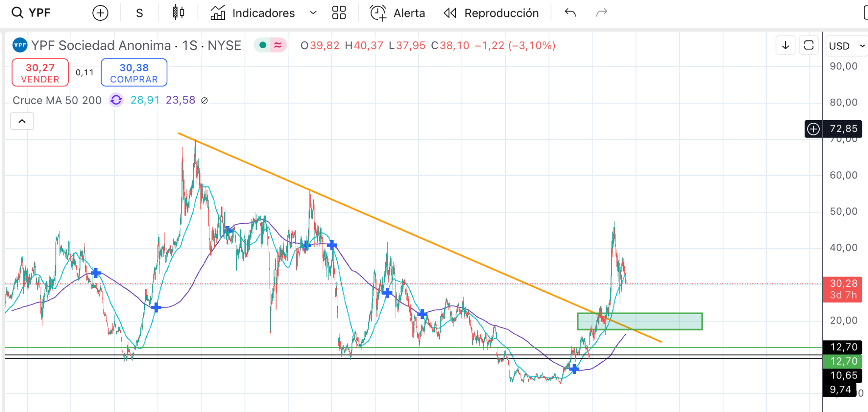Open the USD currency dropdown

(846, 46)
